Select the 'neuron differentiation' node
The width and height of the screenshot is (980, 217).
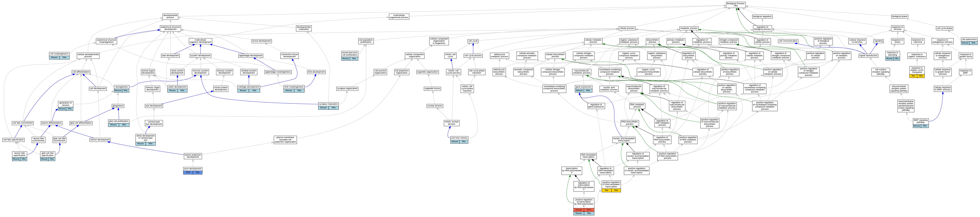tap(51, 123)
